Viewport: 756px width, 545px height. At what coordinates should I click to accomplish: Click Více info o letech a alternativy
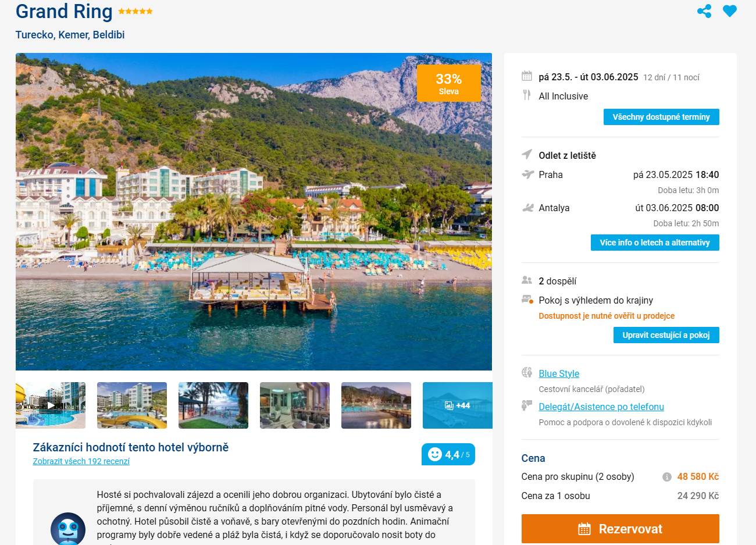(655, 243)
